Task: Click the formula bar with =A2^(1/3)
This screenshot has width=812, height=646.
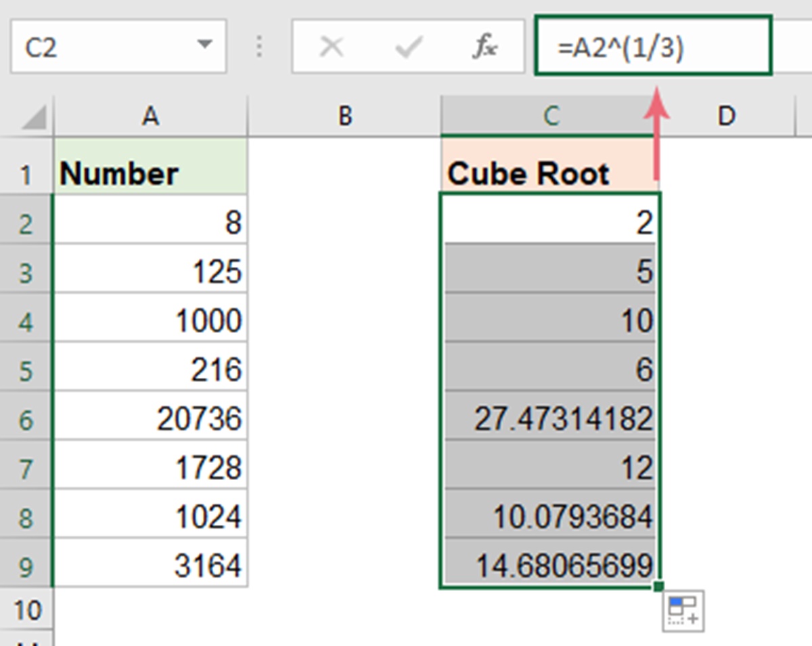Action: [x=653, y=46]
